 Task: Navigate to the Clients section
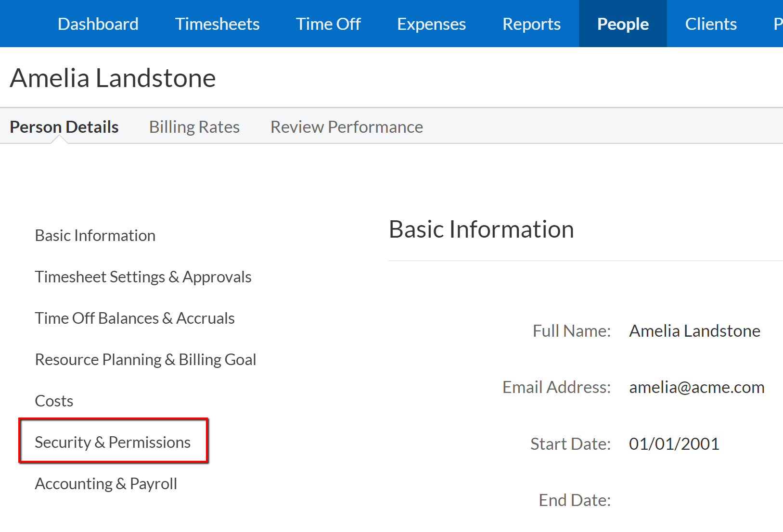tap(711, 24)
